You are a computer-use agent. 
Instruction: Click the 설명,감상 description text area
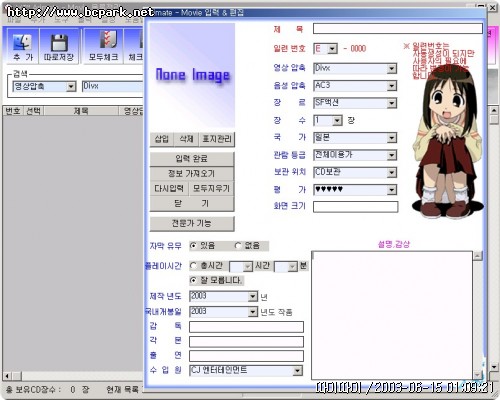tap(392, 315)
